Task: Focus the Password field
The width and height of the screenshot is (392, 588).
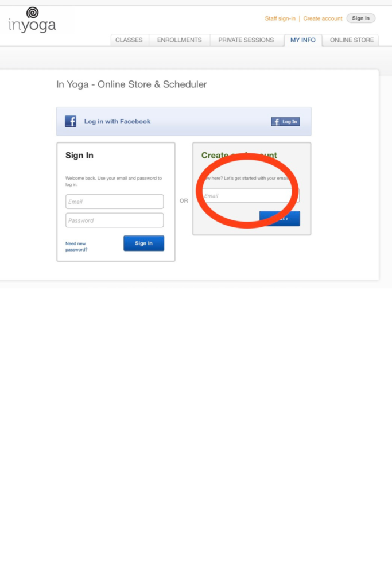Action: click(x=114, y=220)
